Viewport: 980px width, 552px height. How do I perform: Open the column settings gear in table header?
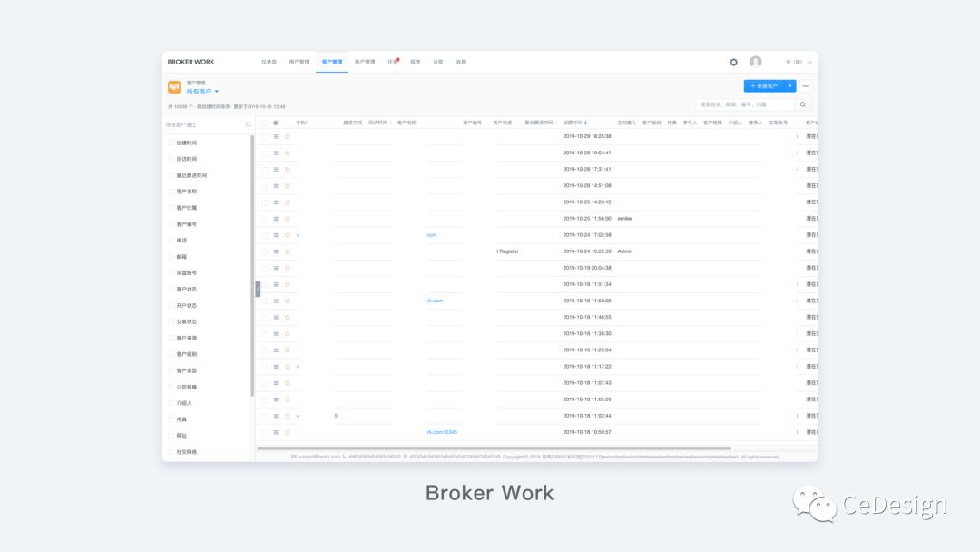coord(276,123)
